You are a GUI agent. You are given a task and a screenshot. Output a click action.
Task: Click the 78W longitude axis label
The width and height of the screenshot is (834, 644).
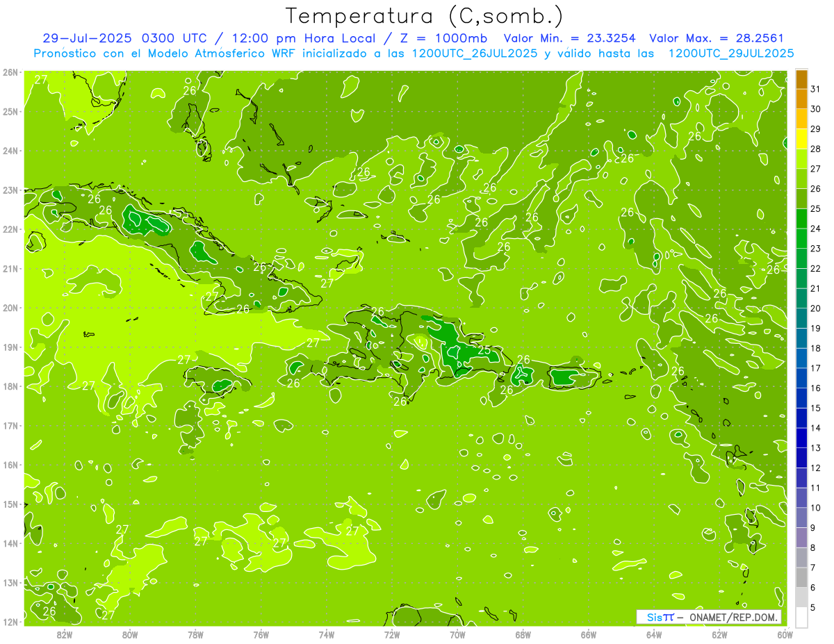pyautogui.click(x=195, y=634)
